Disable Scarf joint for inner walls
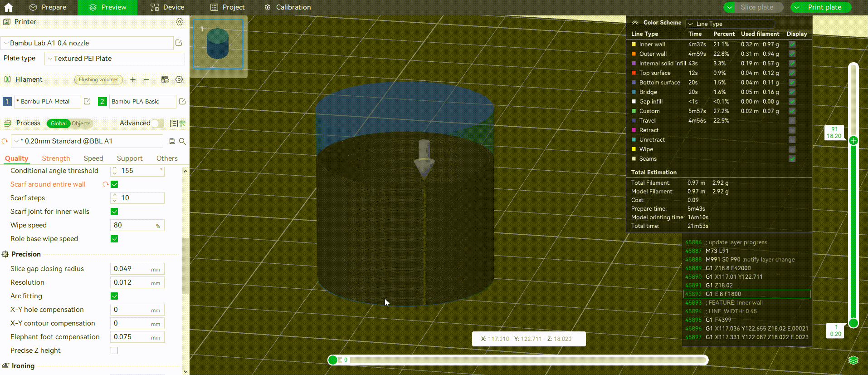The width and height of the screenshot is (868, 375). tap(114, 212)
